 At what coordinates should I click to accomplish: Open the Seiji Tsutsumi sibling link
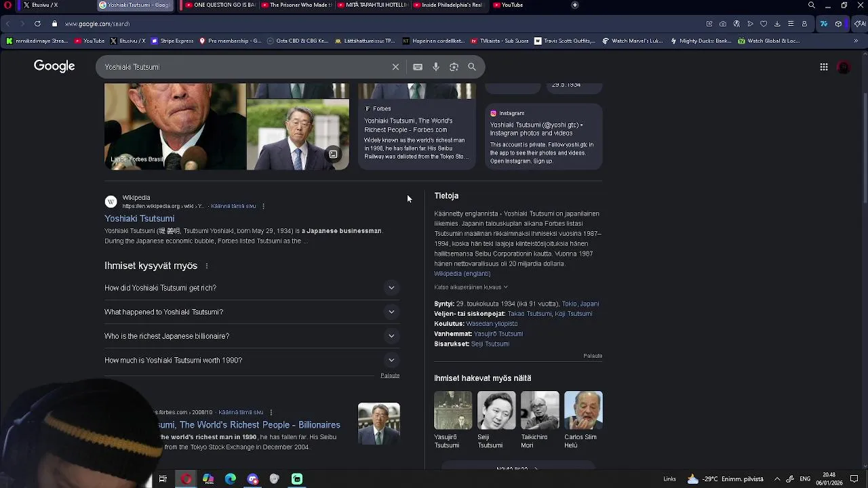pos(490,344)
